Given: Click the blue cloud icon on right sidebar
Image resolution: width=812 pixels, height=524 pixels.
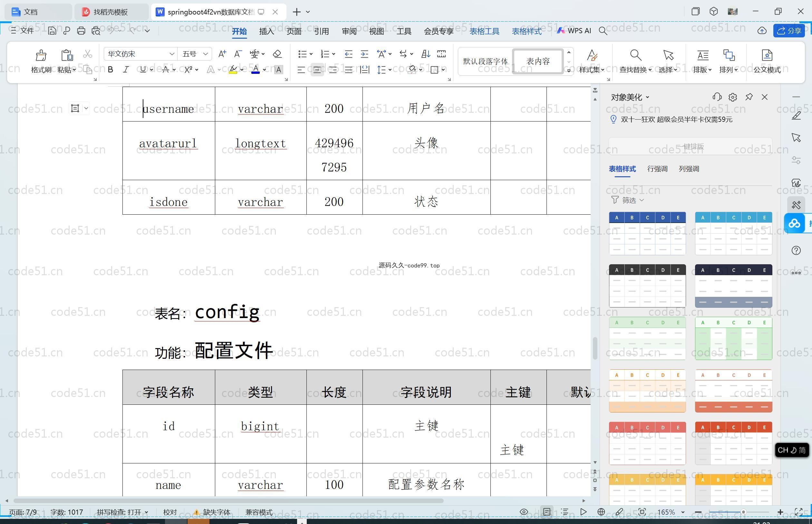Looking at the screenshot, I should (794, 224).
